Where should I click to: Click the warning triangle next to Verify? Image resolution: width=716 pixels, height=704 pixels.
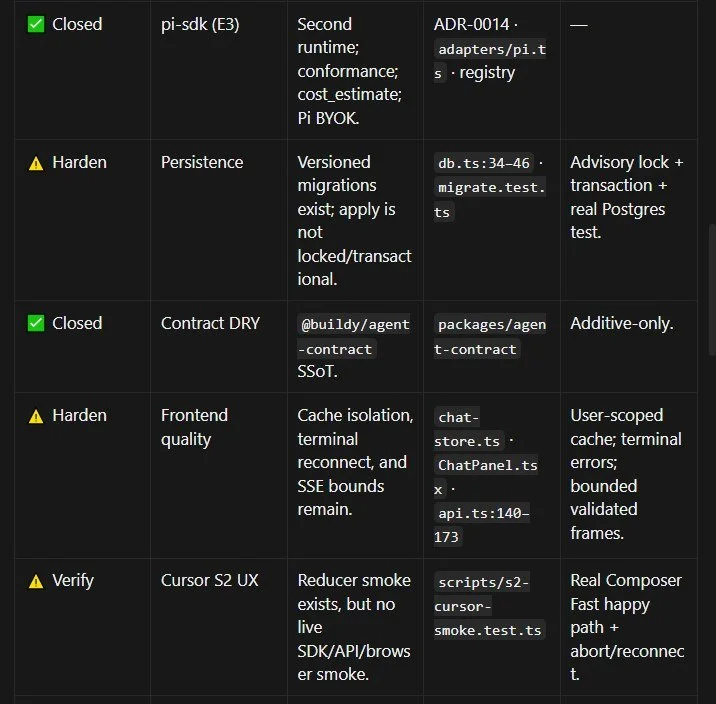(x=36, y=581)
